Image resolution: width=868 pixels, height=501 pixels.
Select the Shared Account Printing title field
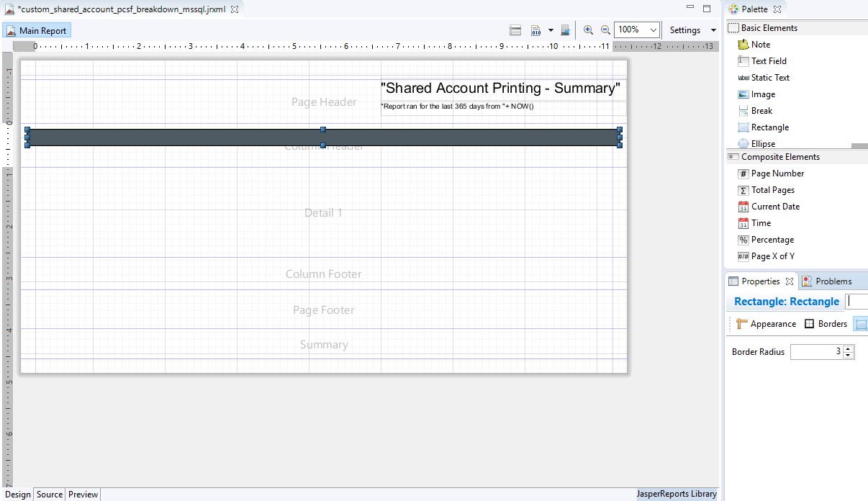pyautogui.click(x=503, y=89)
